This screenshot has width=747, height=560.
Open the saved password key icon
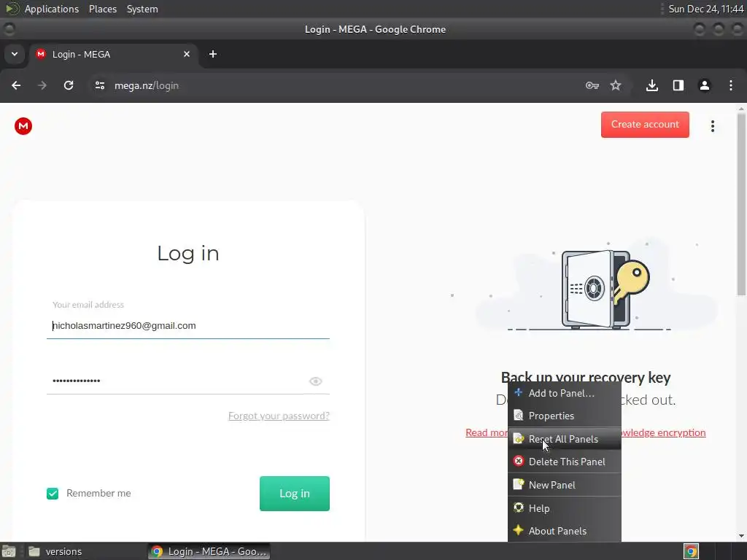pos(592,85)
